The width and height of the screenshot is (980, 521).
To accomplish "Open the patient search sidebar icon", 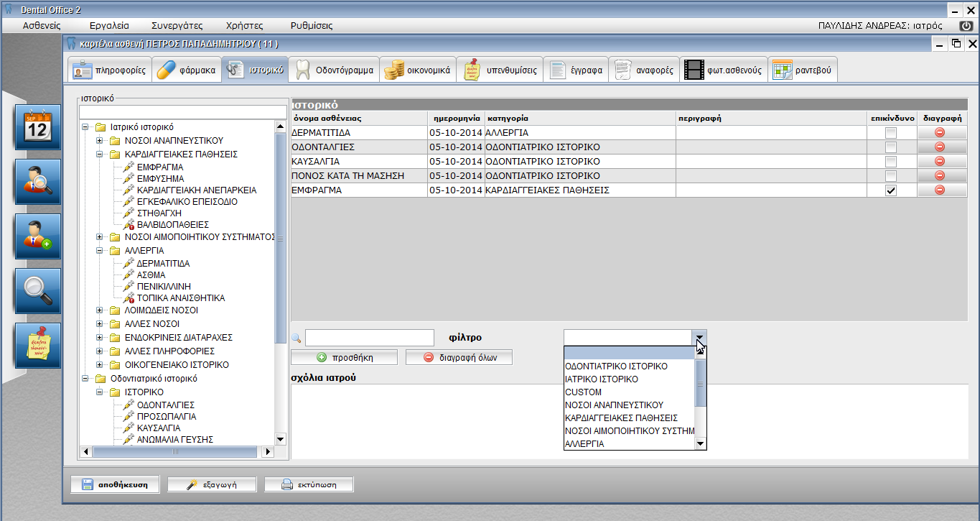I will pos(37,182).
